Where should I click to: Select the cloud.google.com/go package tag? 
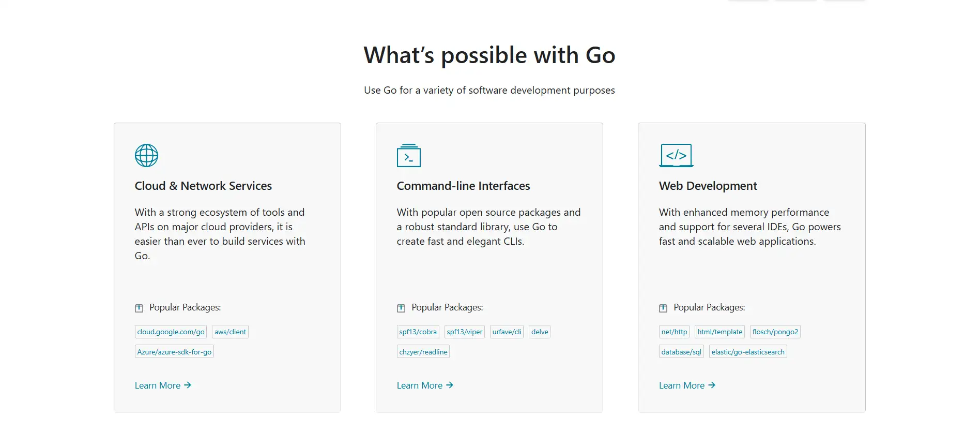pyautogui.click(x=171, y=332)
